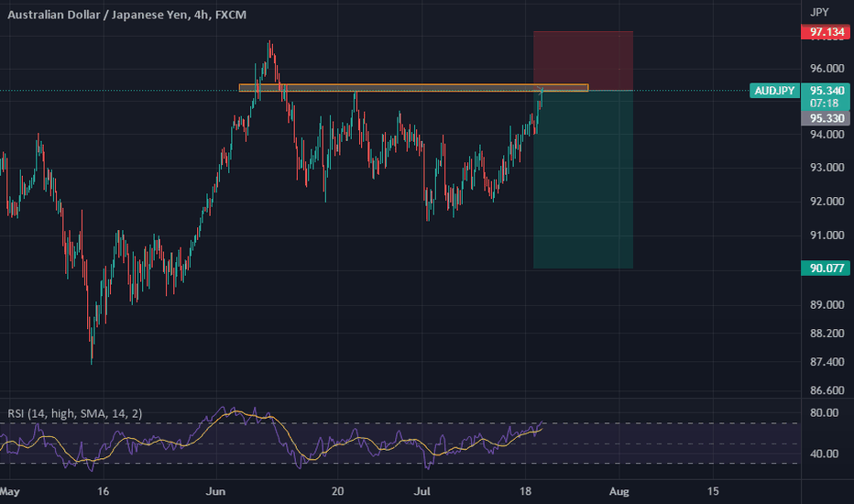This screenshot has height=504, width=854.
Task: Select the green profit zone of short position
Action: click(583, 180)
